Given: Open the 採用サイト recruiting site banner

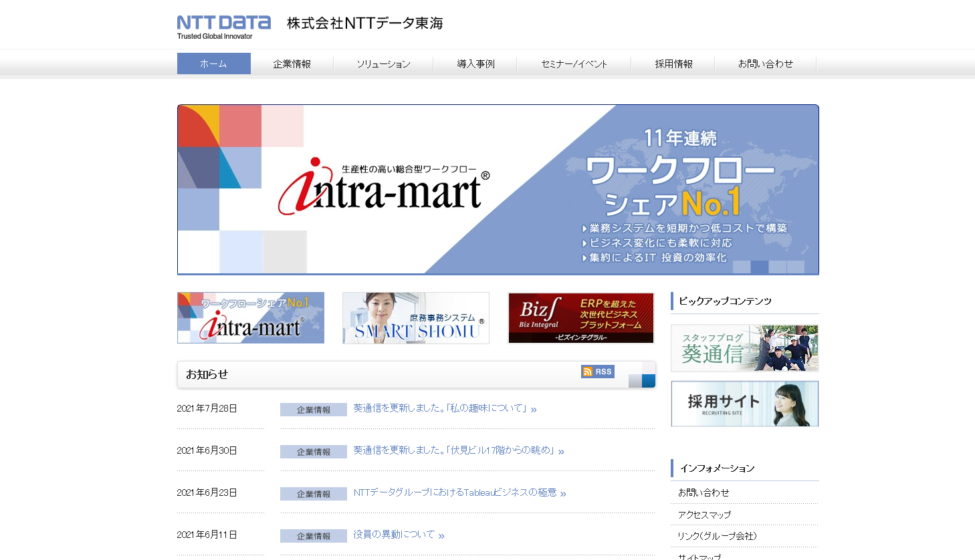Looking at the screenshot, I should [744, 404].
